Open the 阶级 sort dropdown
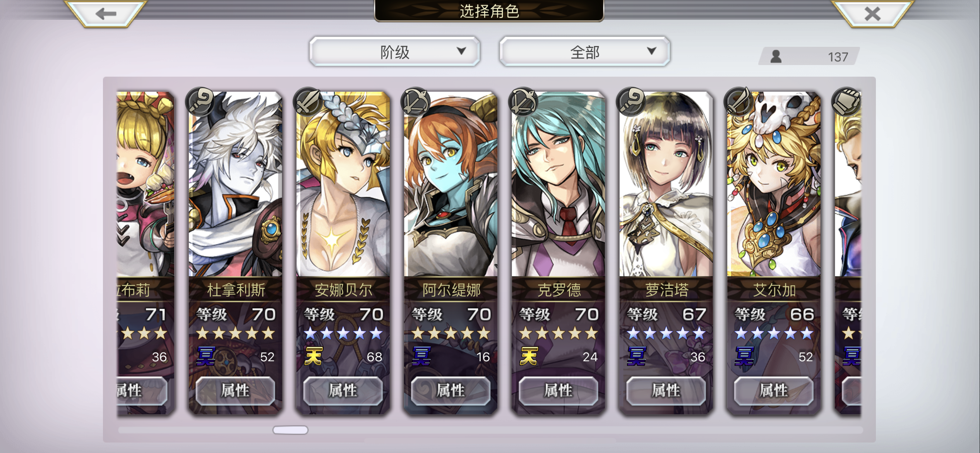 (x=394, y=51)
